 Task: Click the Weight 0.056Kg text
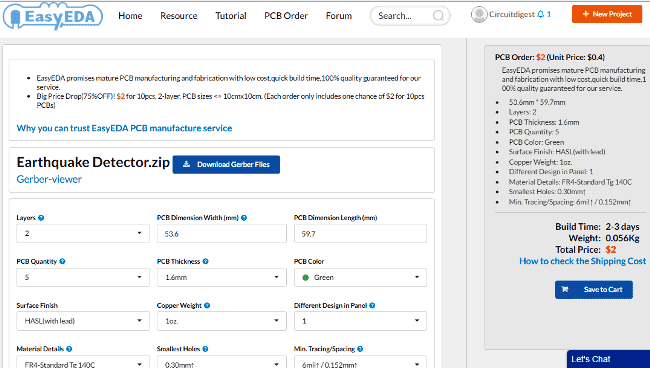coord(604,238)
